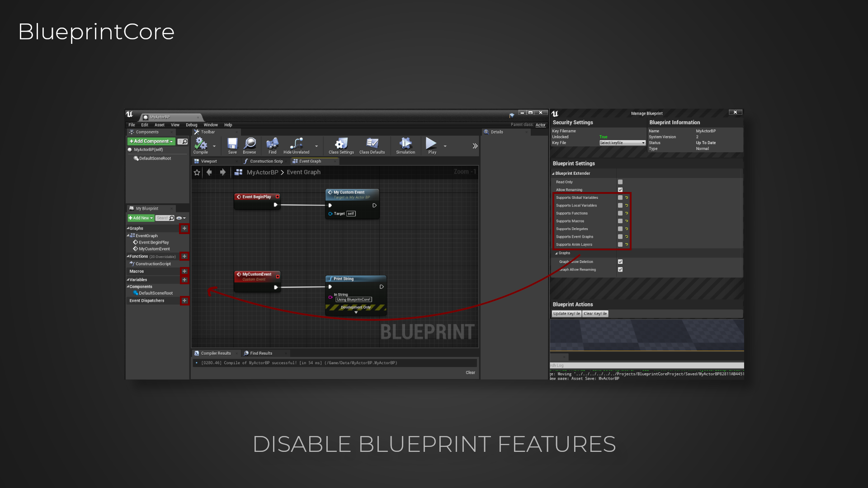This screenshot has width=868, height=488.
Task: Collapse the Blueprint Extender section
Action: point(553,173)
